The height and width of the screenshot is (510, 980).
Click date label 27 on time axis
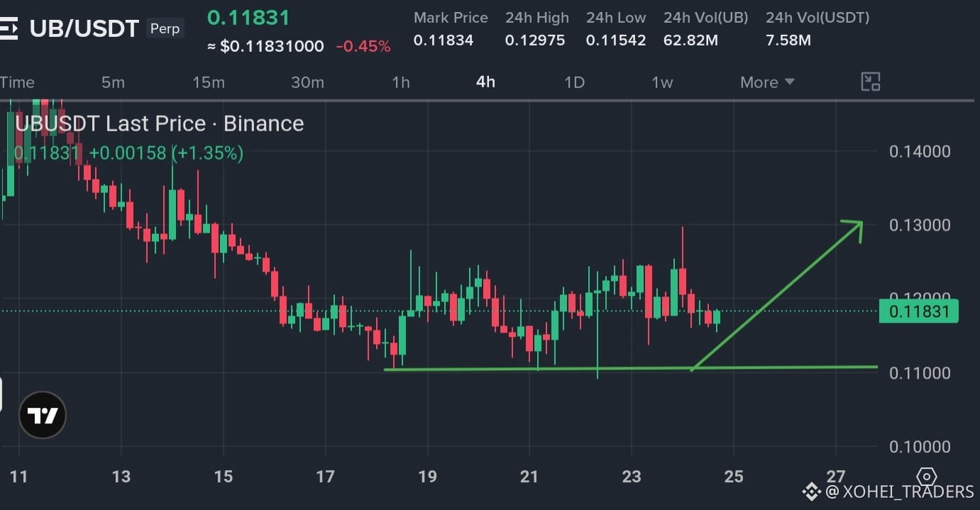click(836, 476)
